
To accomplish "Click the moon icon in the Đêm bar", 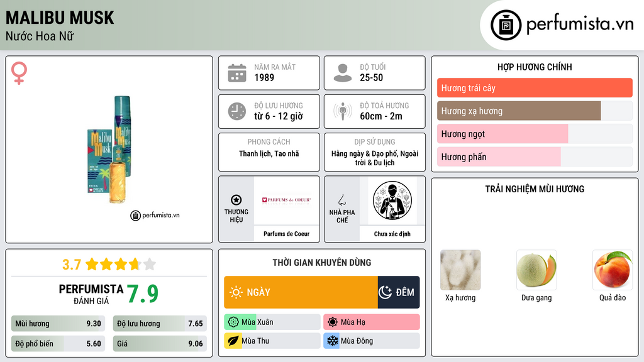I will pos(385,292).
